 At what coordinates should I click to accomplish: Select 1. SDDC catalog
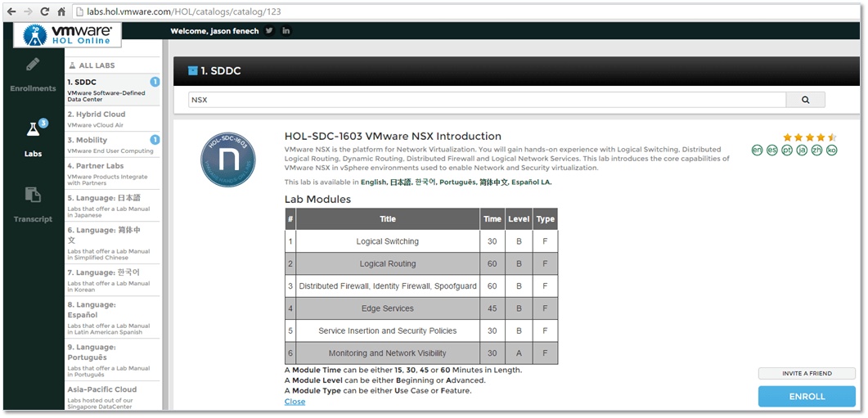[112, 90]
